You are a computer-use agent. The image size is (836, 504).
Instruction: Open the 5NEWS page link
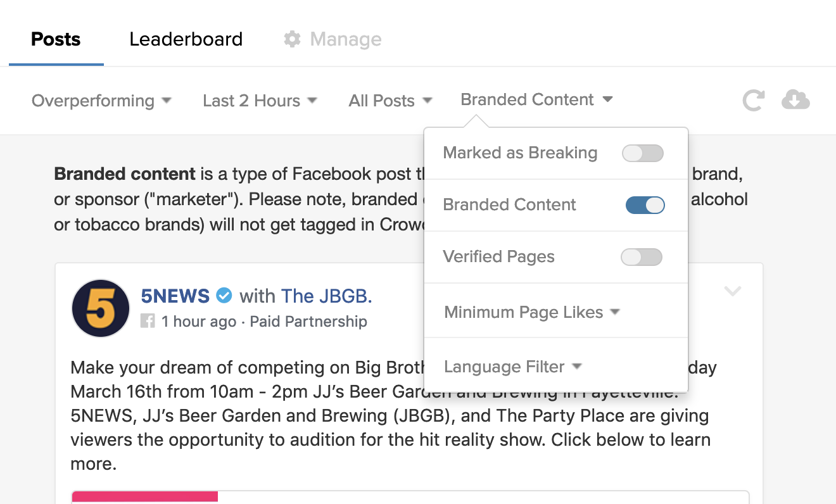click(175, 296)
